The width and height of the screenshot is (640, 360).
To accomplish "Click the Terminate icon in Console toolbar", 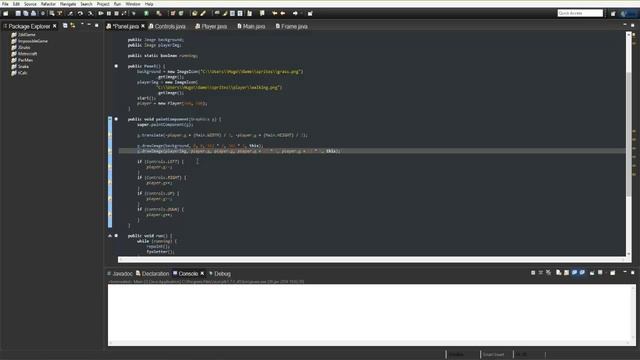I will (x=533, y=273).
